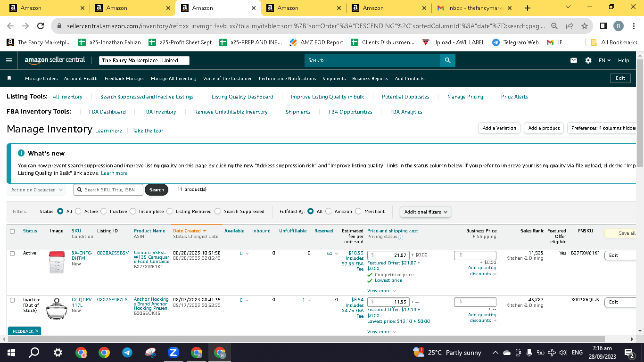Viewport: 644px width, 362px height.
Task: Click the Search button beside SKU search
Action: point(157,190)
